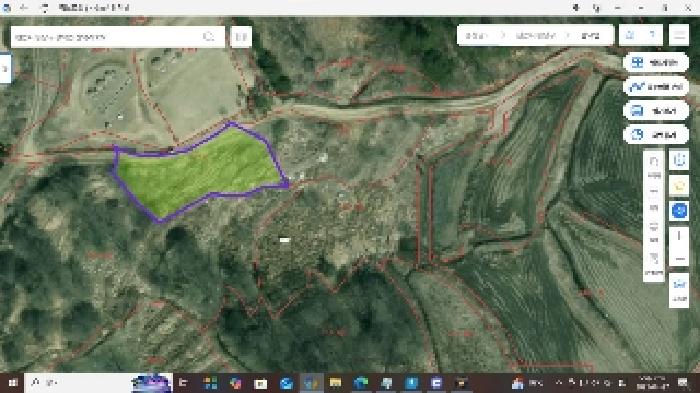Select the bottom tool in the vertical map tool strip
The height and width of the screenshot is (393, 700).
[654, 263]
